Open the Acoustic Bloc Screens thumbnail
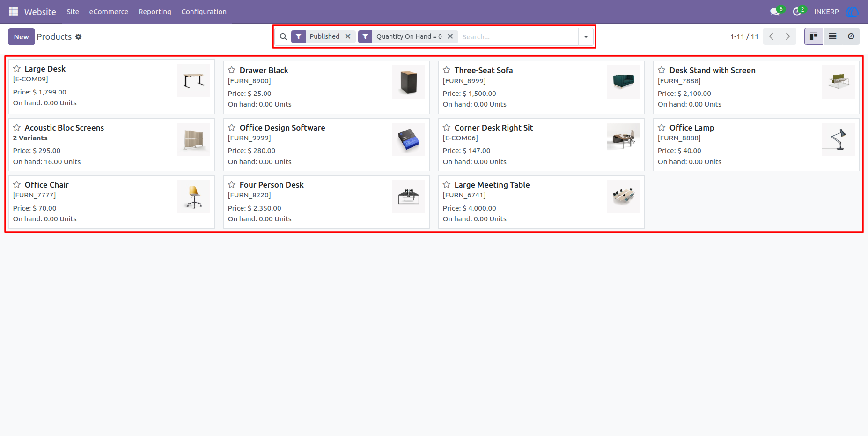 coord(194,139)
